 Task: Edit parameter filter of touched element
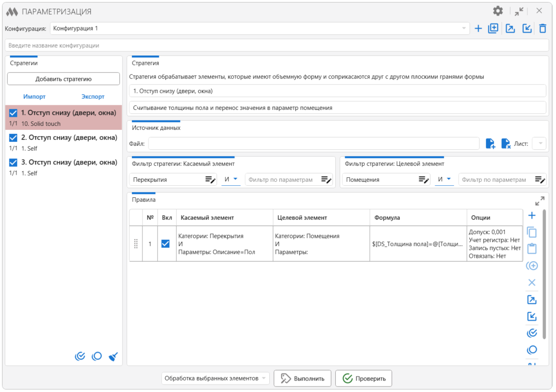326,180
